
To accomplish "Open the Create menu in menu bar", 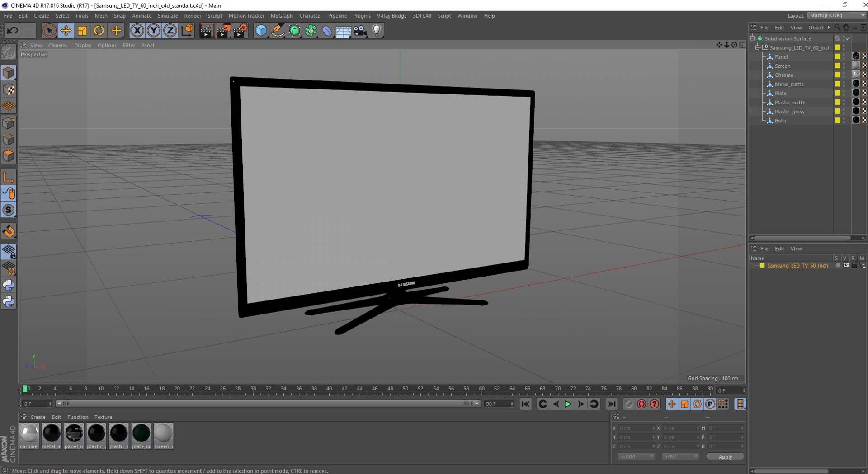I will [42, 16].
